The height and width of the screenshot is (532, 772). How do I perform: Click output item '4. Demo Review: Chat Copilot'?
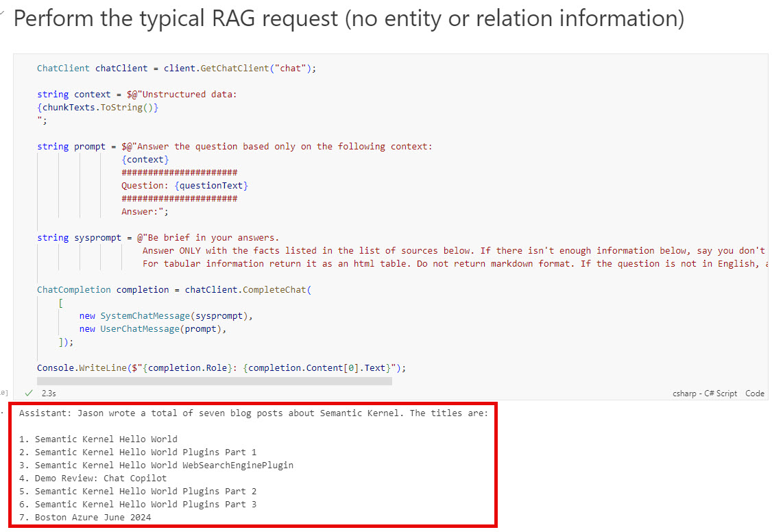coord(93,479)
